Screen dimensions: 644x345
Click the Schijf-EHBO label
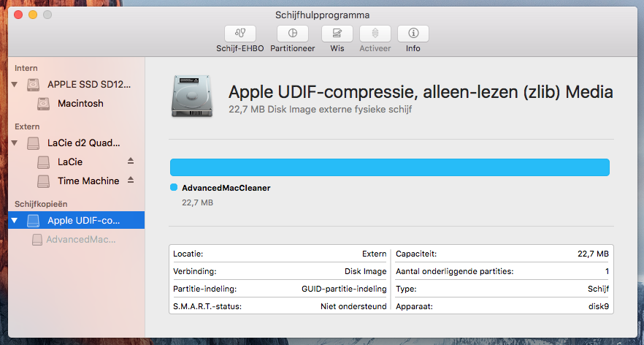click(239, 48)
